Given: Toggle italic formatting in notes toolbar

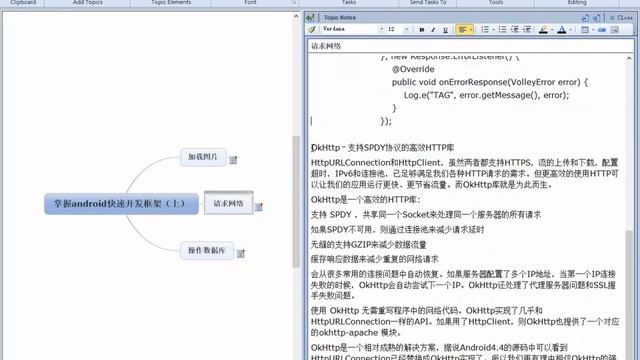Looking at the screenshot, I should [x=433, y=29].
